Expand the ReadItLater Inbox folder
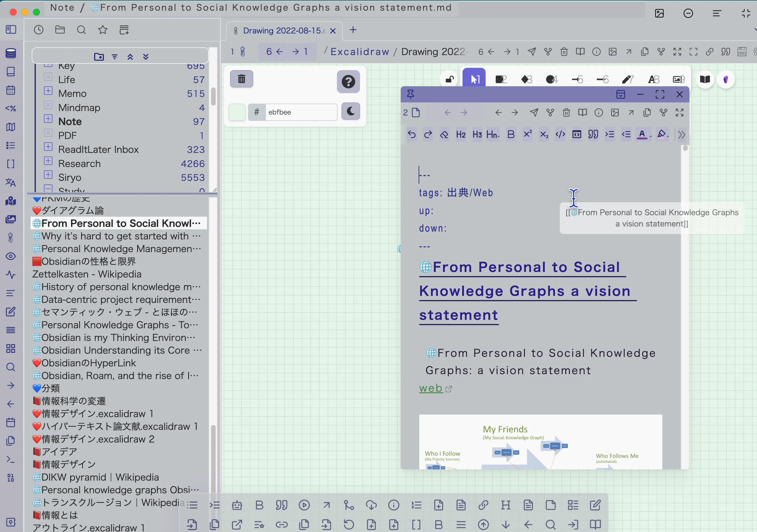The width and height of the screenshot is (757, 532). pos(48,147)
